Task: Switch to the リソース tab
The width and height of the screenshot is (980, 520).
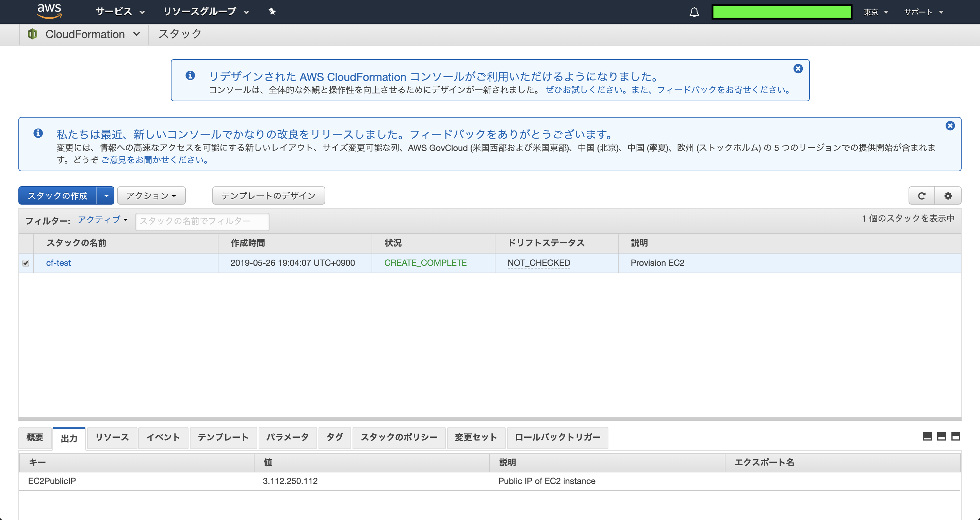Action: tap(112, 437)
